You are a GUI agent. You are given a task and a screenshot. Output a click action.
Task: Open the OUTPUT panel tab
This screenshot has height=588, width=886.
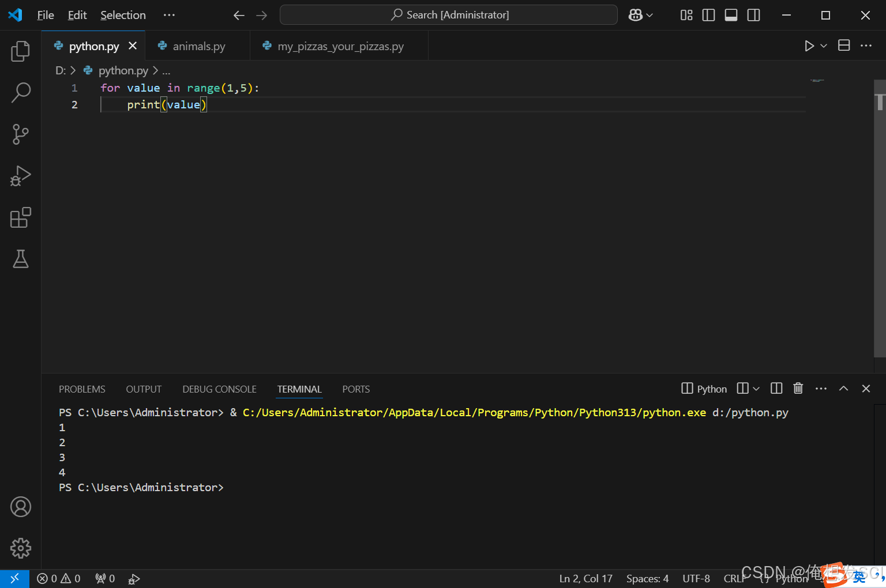tap(144, 389)
